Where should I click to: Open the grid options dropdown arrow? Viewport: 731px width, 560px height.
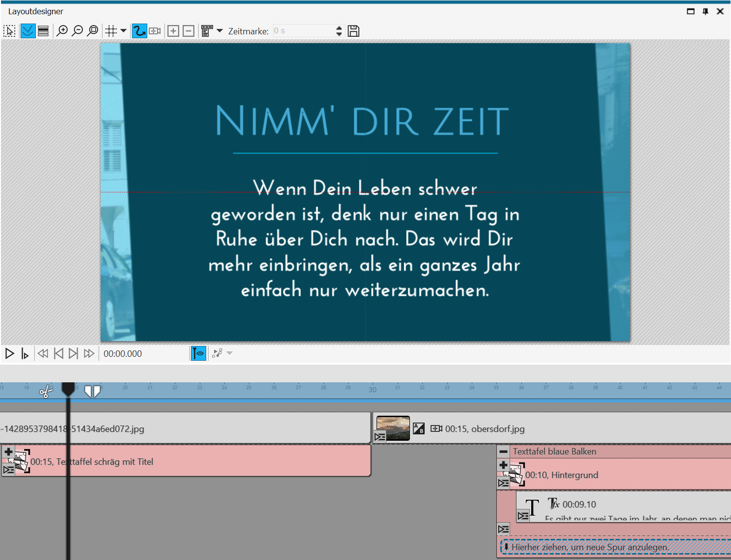click(124, 31)
